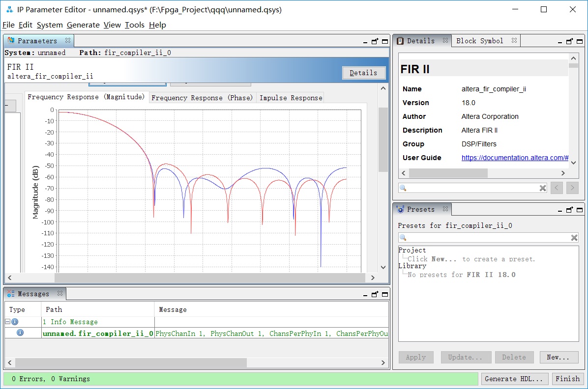This screenshot has height=389, width=588.
Task: Click the Path column header in Messages
Action: 97,309
